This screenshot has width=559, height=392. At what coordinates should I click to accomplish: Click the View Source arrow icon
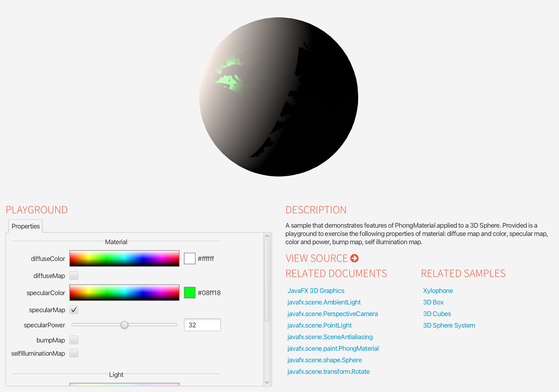pyautogui.click(x=354, y=258)
